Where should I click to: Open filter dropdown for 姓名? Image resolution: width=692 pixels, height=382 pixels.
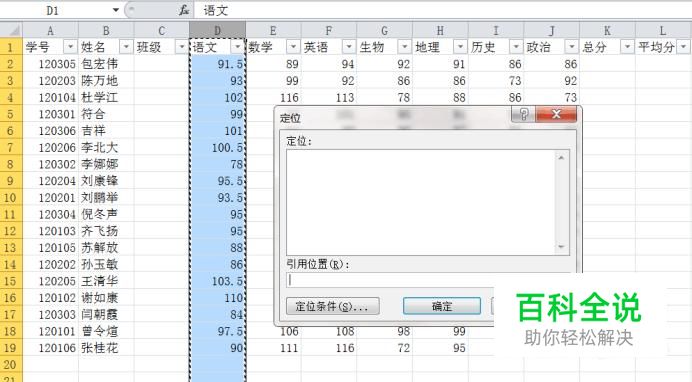(x=126, y=46)
